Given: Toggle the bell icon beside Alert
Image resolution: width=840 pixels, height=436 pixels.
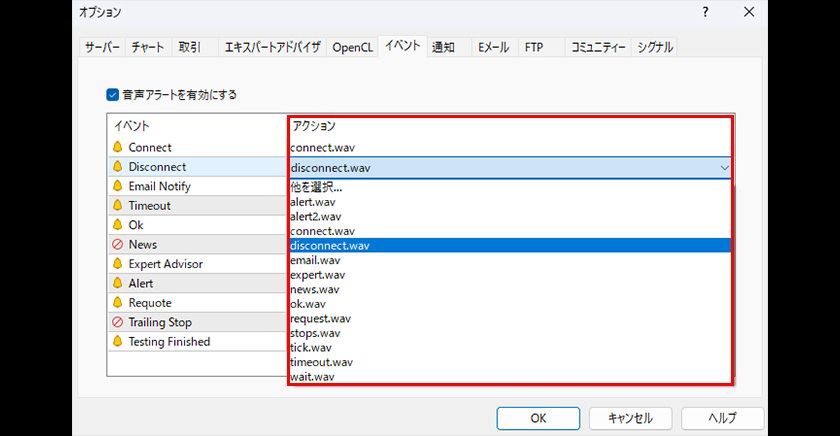Looking at the screenshot, I should pos(118,283).
